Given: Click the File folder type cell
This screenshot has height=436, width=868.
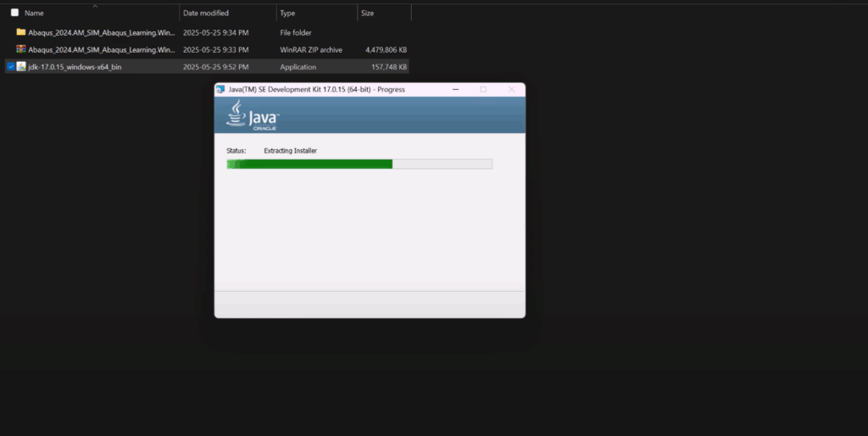Looking at the screenshot, I should click(x=296, y=33).
